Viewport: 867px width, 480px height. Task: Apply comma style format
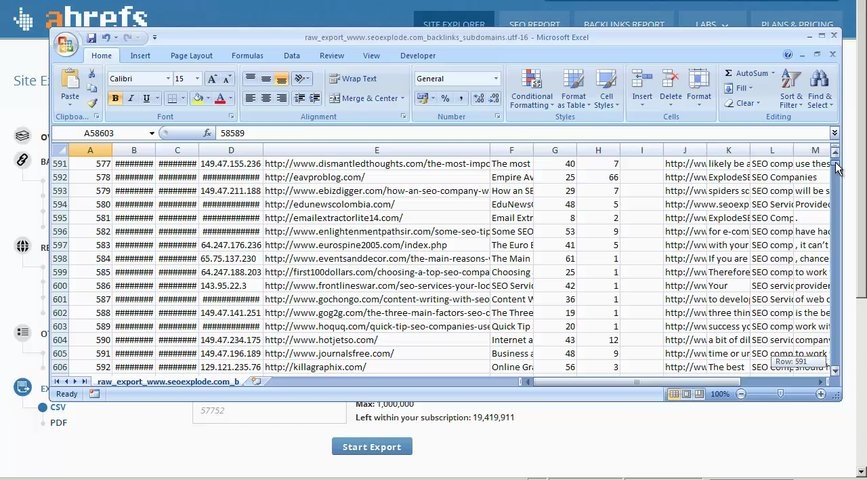460,98
